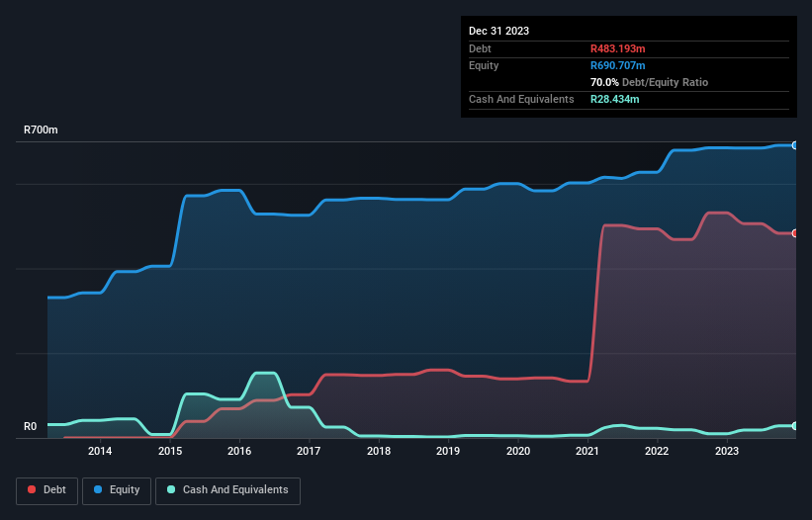Click Cash And Equivalents label in tooltip

(x=521, y=99)
